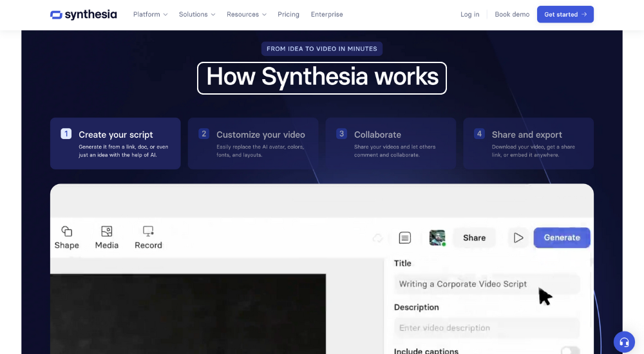This screenshot has width=644, height=354.
Task: Open the support headset chat icon
Action: click(624, 342)
